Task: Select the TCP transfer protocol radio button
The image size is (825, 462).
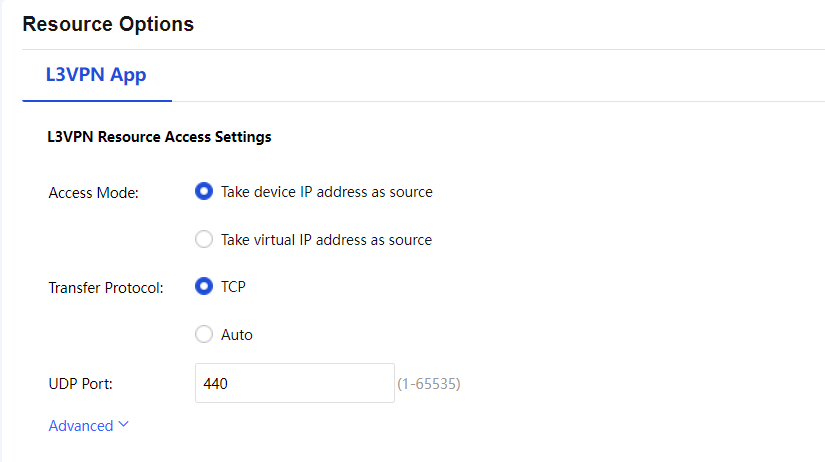Action: (x=204, y=287)
